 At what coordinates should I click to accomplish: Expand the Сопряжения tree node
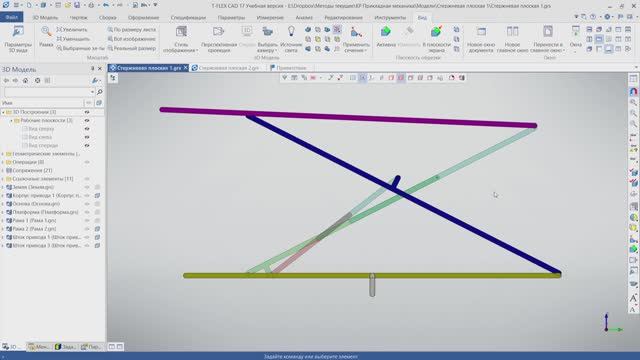[3, 170]
